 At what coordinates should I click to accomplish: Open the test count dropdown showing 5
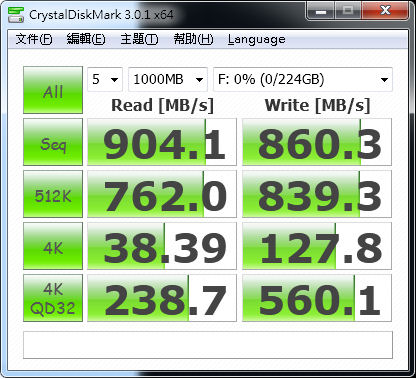tap(105, 79)
